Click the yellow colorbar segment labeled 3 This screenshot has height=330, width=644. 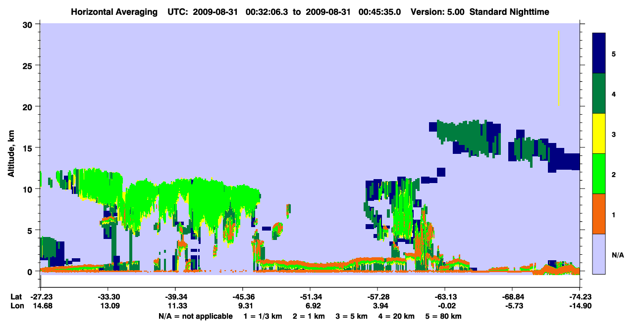[599, 134]
